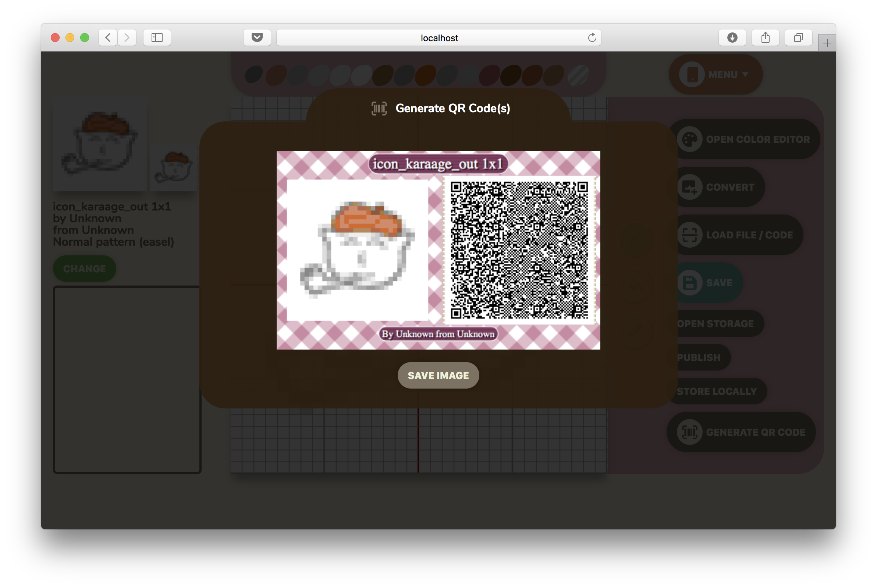Select the first black color swatch in palette
Screen dimensions: 877x588
[x=253, y=74]
